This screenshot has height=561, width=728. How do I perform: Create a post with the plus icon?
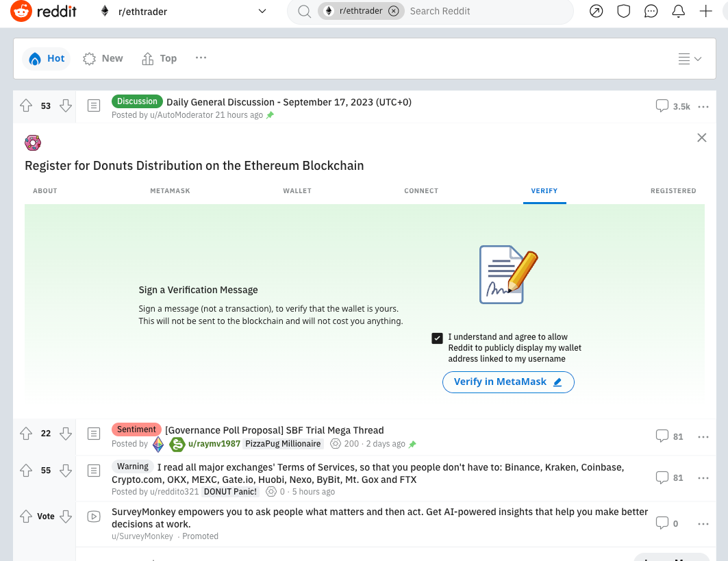[705, 11]
